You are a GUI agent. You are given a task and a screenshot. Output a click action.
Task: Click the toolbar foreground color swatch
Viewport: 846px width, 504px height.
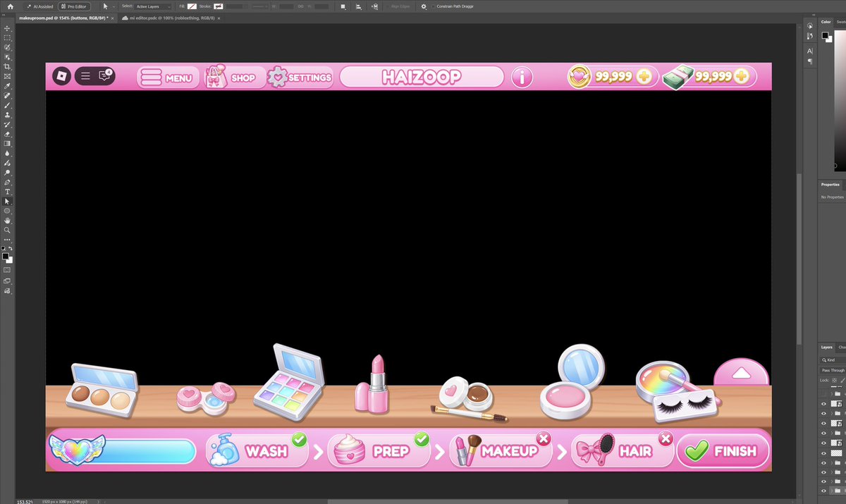[6, 257]
